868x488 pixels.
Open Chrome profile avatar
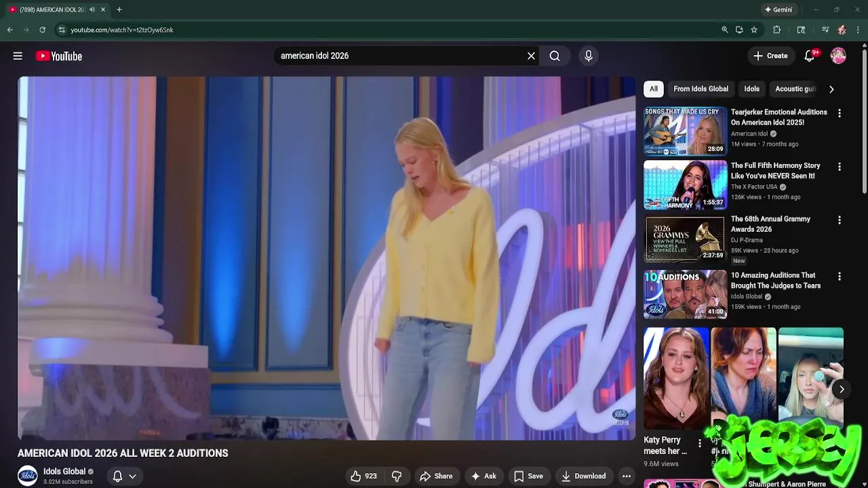tap(842, 30)
